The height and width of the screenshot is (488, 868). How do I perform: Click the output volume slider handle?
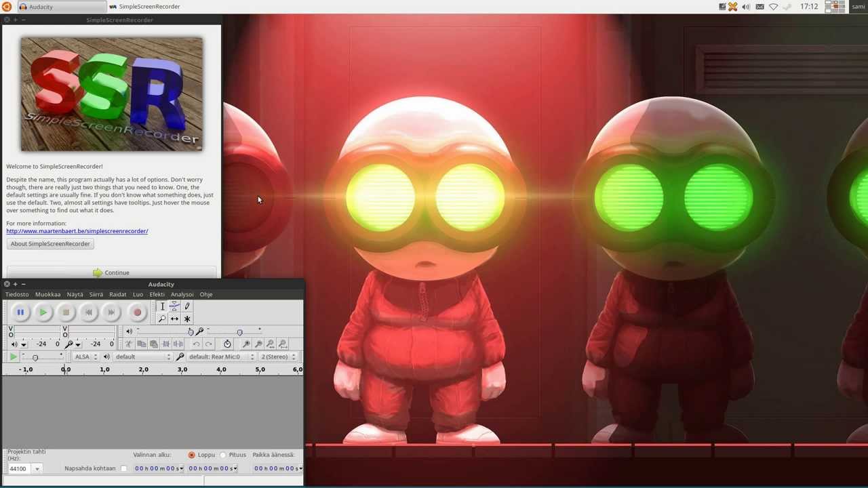tap(191, 331)
